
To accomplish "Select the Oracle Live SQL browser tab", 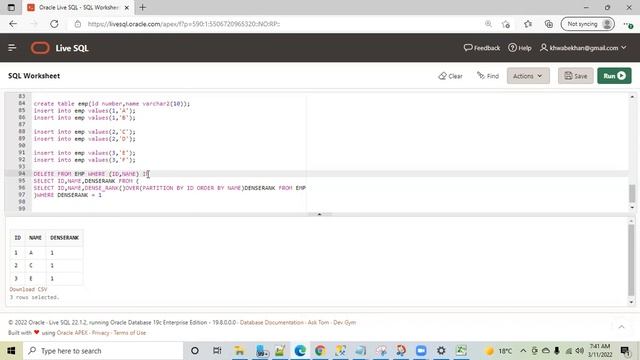I will 78,7.
